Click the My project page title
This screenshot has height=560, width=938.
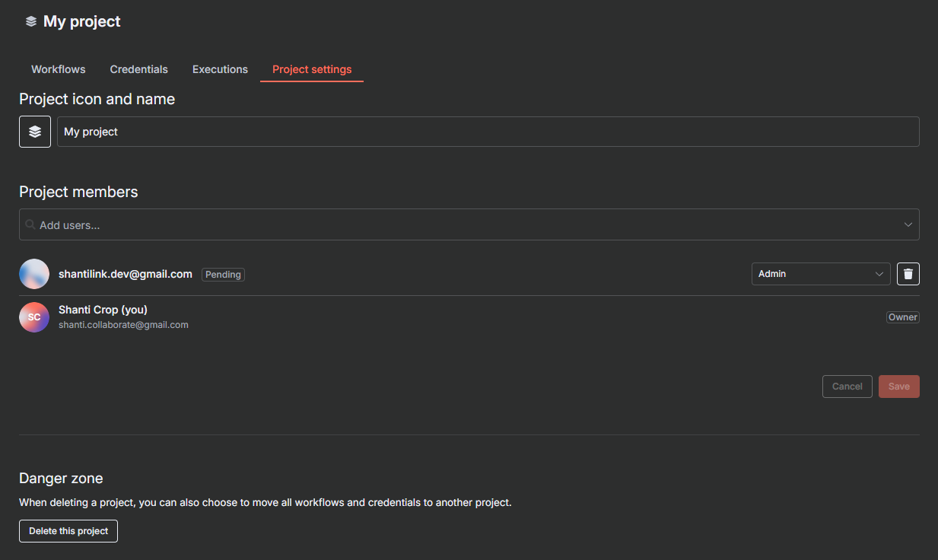coord(82,22)
